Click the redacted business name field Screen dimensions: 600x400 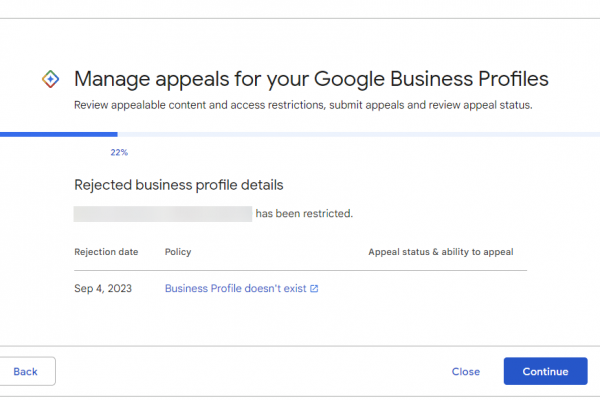tap(162, 213)
